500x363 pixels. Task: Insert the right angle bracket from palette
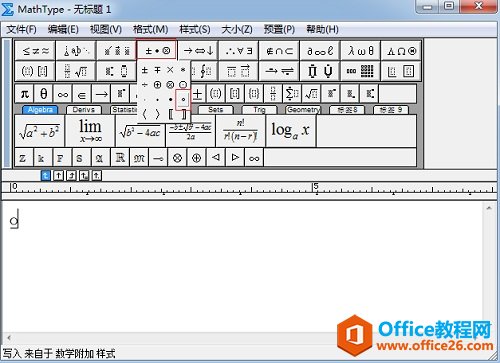coord(157,114)
